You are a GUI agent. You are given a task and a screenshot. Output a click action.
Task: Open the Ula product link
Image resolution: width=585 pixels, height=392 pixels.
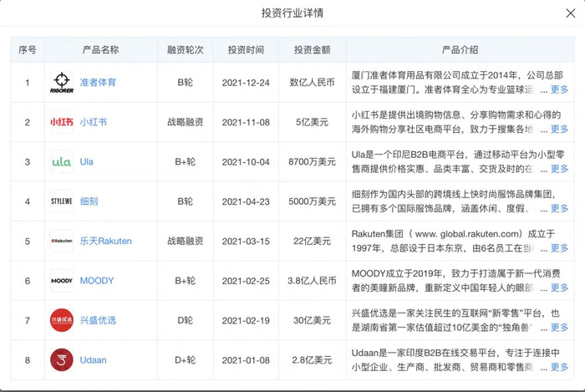87,162
